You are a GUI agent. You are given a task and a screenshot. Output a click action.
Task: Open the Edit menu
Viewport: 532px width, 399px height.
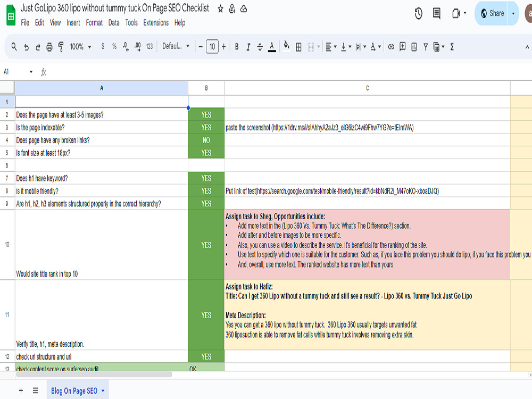tap(39, 23)
